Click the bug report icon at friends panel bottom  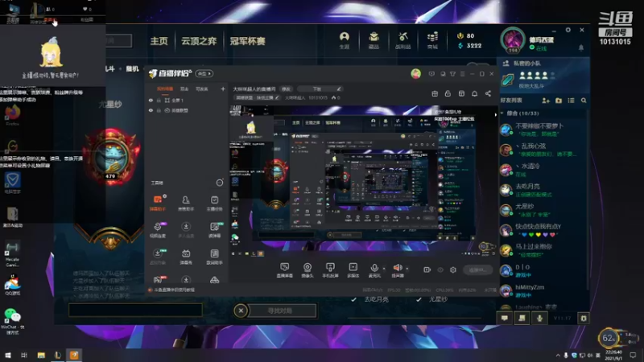click(584, 318)
